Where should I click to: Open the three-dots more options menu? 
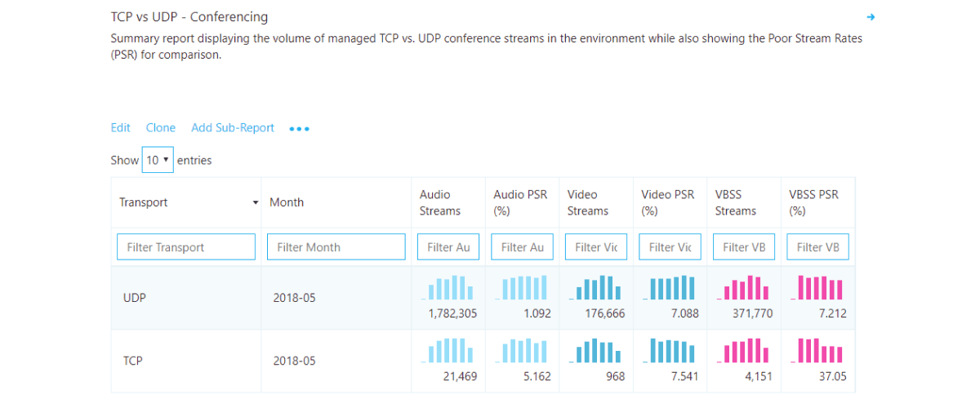point(299,129)
